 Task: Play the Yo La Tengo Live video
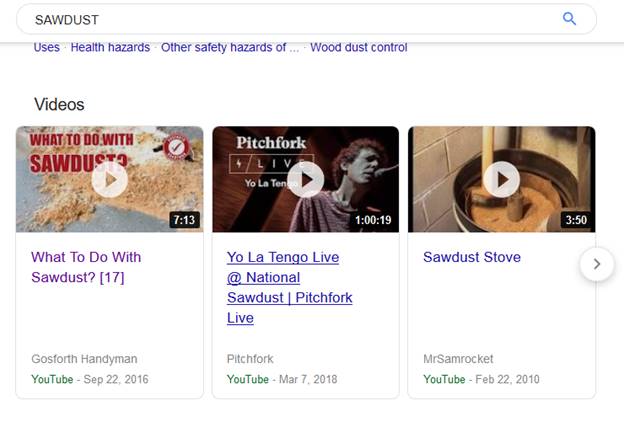coord(306,179)
